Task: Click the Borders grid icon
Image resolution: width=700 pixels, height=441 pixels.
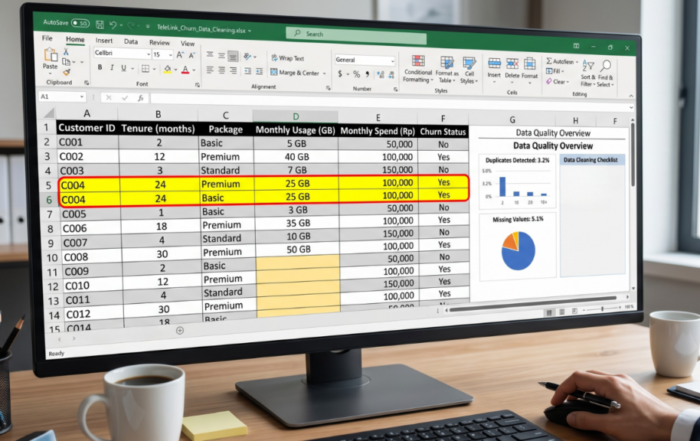Action: [146, 69]
